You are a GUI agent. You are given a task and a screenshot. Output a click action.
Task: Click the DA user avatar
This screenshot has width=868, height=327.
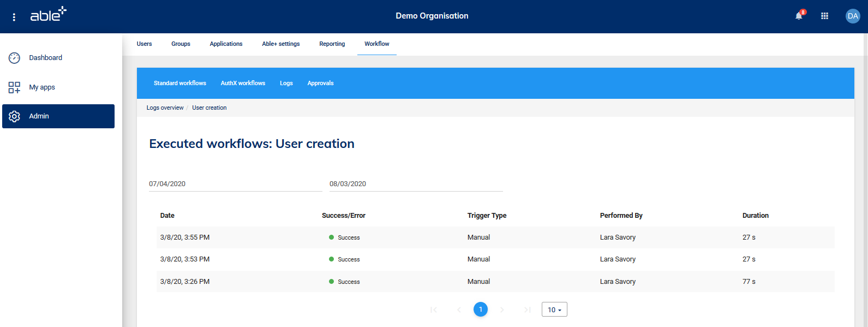pyautogui.click(x=852, y=16)
